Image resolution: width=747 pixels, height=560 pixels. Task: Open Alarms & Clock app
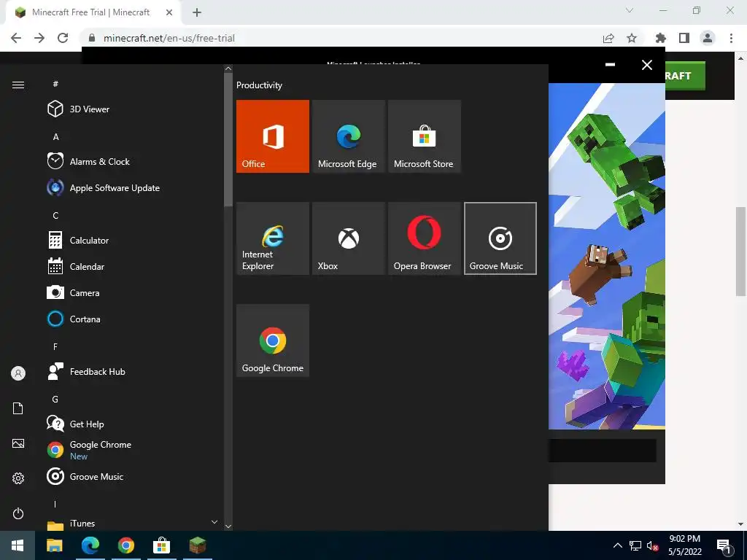133,161
